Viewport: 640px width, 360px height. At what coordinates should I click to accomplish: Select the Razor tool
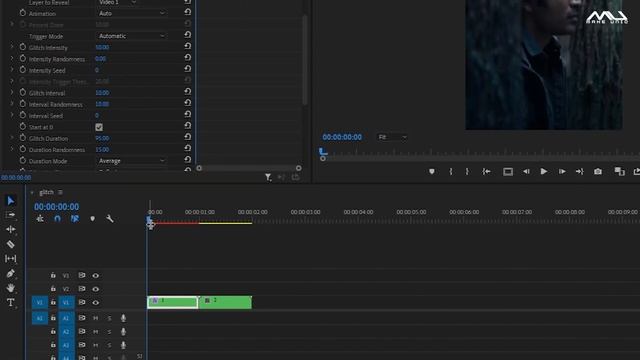[11, 244]
